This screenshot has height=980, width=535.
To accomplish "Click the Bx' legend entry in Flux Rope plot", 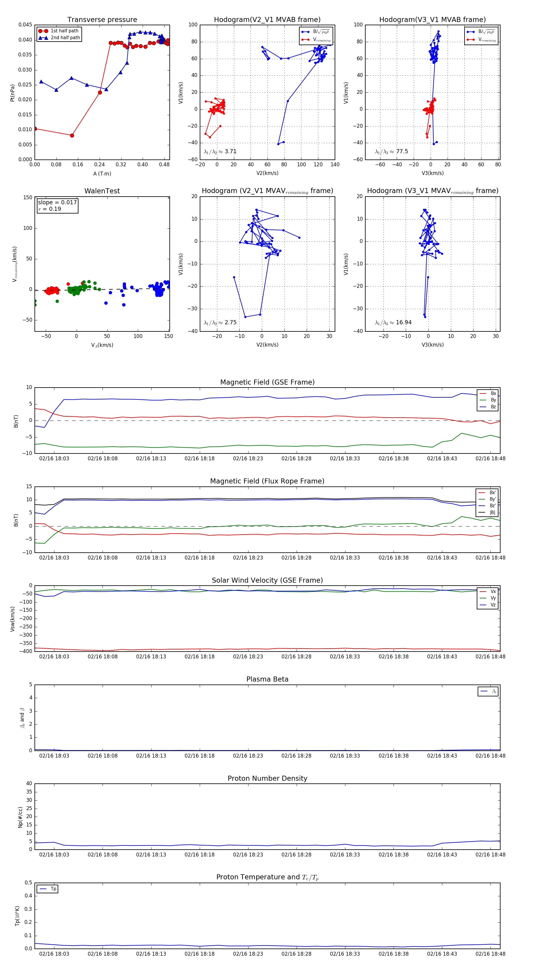I will pyautogui.click(x=487, y=492).
